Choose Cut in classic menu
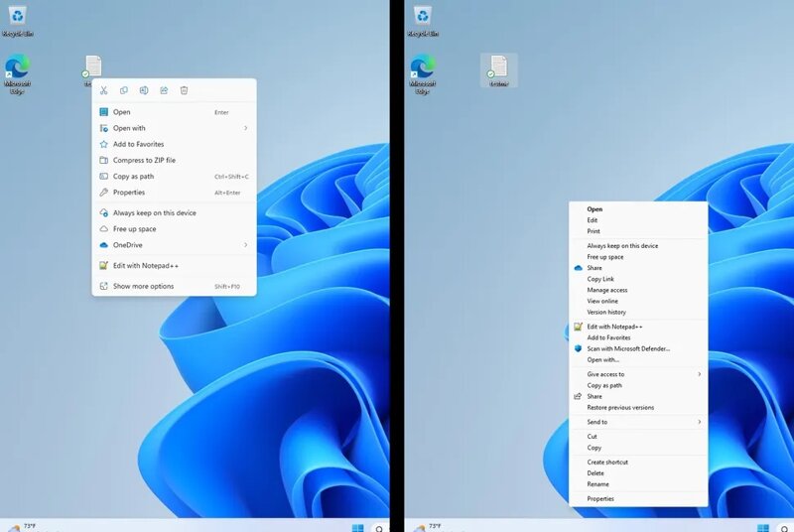 pyautogui.click(x=638, y=437)
